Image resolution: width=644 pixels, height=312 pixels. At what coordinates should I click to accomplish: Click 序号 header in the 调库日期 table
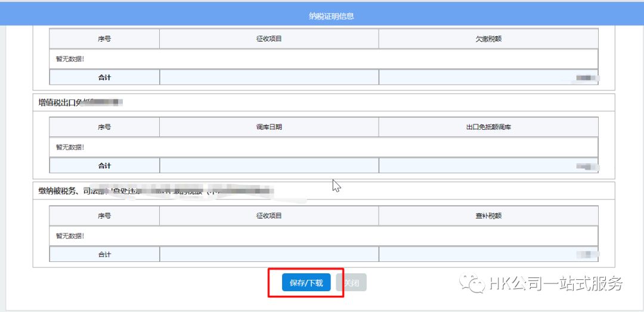(x=104, y=127)
